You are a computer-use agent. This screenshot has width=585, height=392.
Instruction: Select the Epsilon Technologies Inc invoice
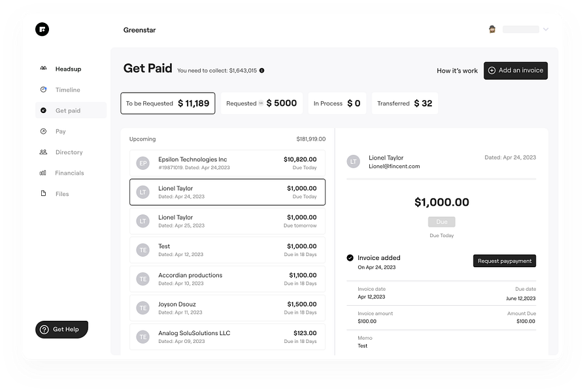coord(227,163)
